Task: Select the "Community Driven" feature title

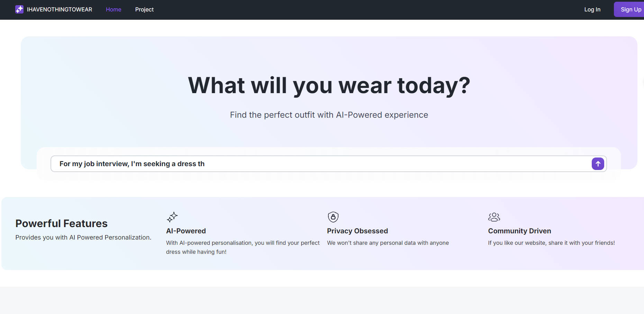Action: pyautogui.click(x=519, y=231)
